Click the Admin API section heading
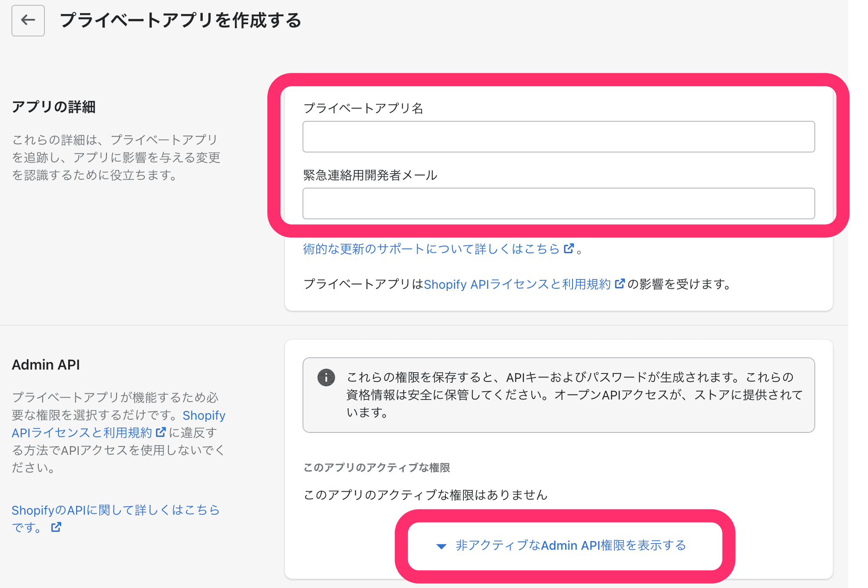The image size is (868, 588). (46, 365)
